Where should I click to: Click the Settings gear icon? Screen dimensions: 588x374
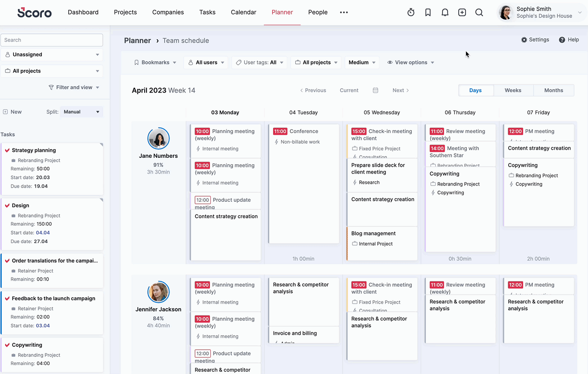pos(524,40)
